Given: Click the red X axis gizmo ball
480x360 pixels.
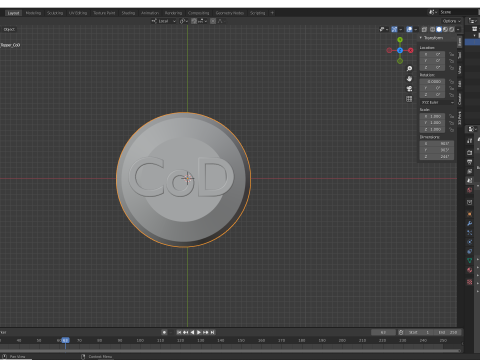Looking at the screenshot, I should [411, 50].
